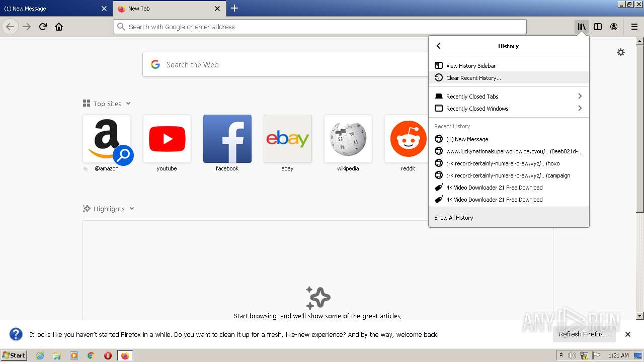Open media player icon in taskbar
Image resolution: width=644 pixels, height=362 pixels.
point(74,355)
